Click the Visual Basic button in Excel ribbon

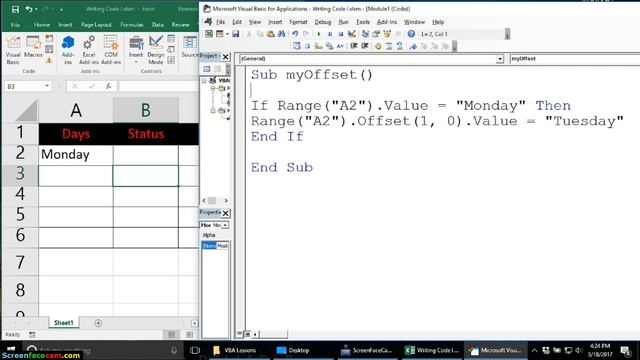coord(13,50)
